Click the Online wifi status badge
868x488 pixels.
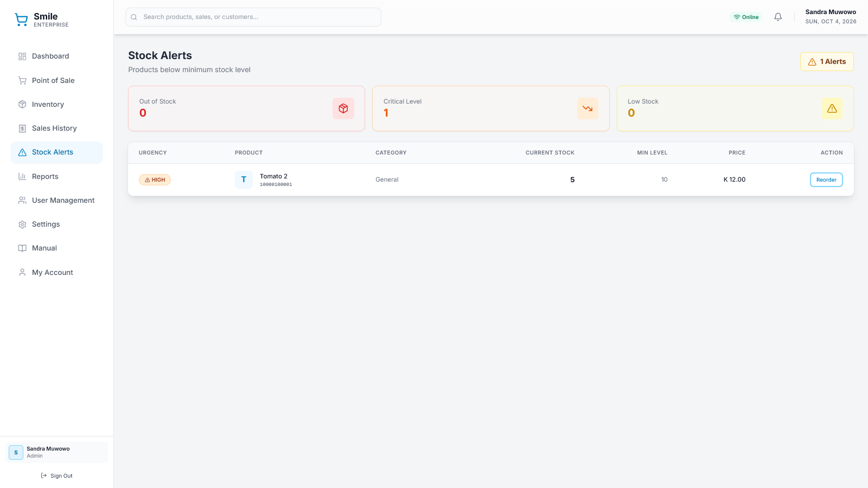pos(746,17)
